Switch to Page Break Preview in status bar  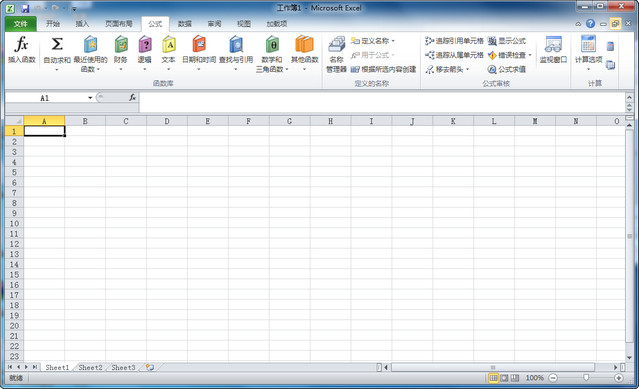pyautogui.click(x=515, y=378)
